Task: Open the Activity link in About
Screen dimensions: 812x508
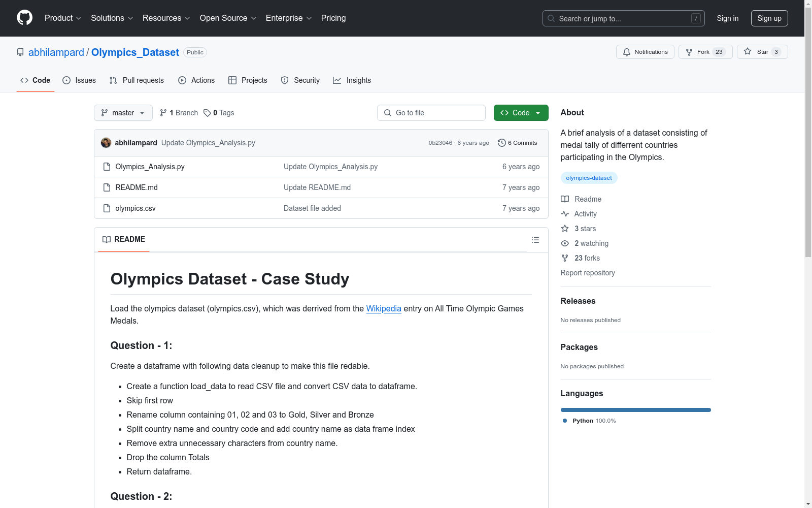Action: (579, 214)
